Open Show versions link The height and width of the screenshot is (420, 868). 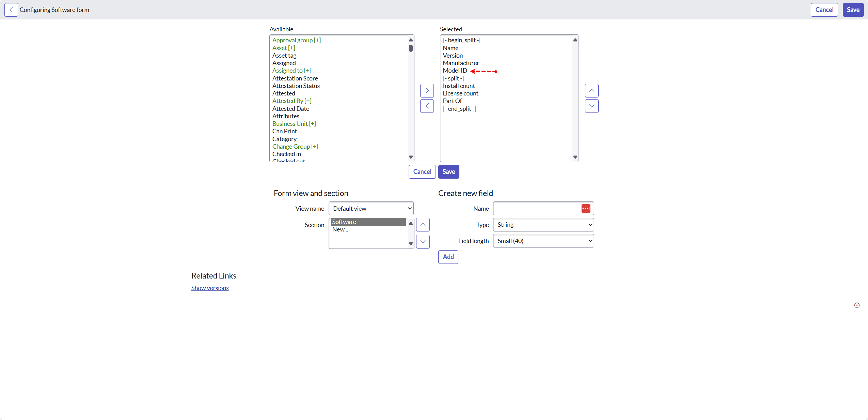click(210, 288)
